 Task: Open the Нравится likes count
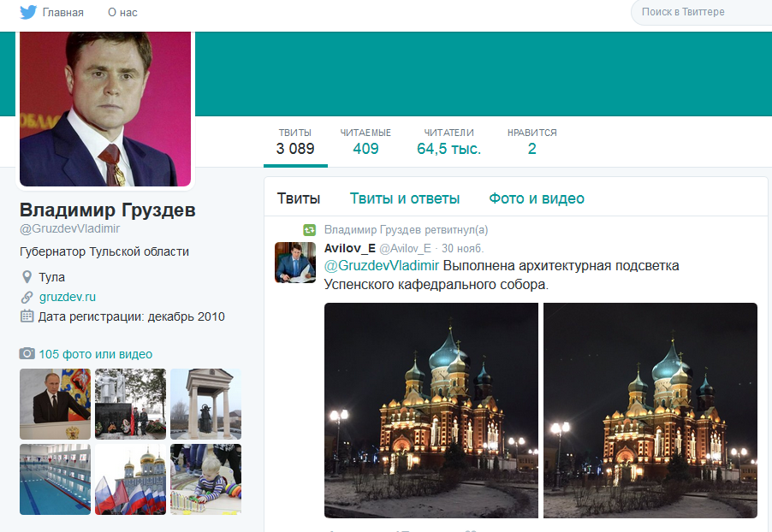click(531, 141)
